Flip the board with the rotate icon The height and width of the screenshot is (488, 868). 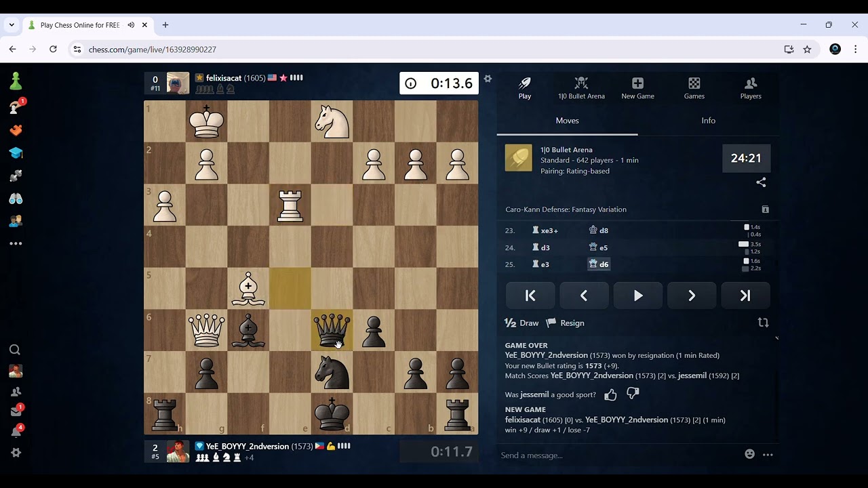[x=763, y=323]
